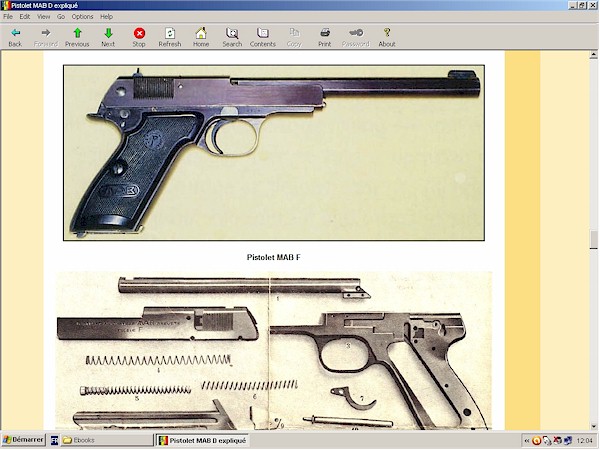Open the About dialog
The image size is (600, 450).
(x=387, y=38)
